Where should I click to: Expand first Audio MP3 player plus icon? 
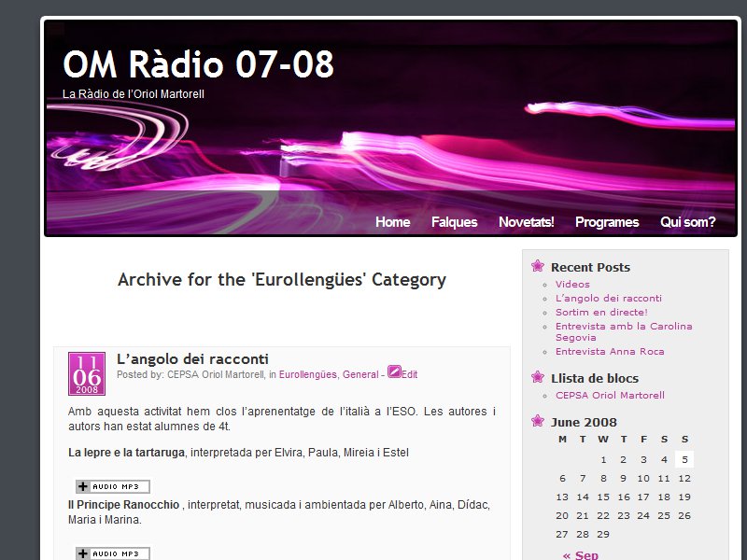coord(83,486)
